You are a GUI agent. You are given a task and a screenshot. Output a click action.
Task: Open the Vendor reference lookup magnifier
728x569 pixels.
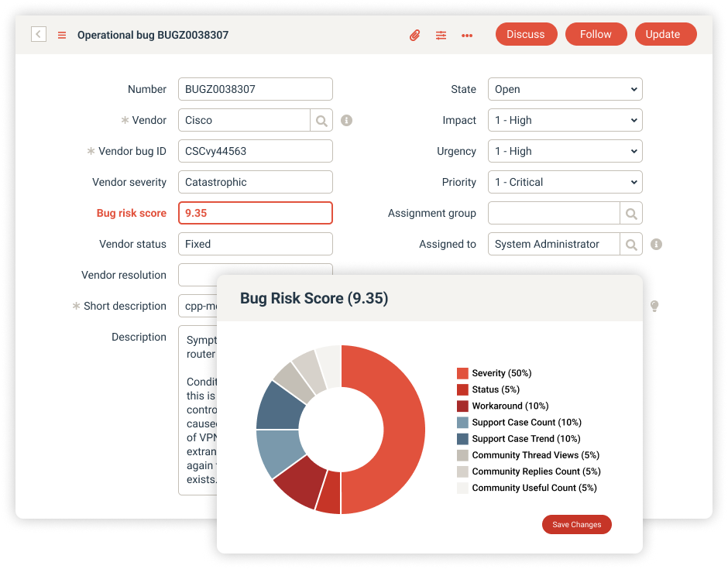(321, 120)
